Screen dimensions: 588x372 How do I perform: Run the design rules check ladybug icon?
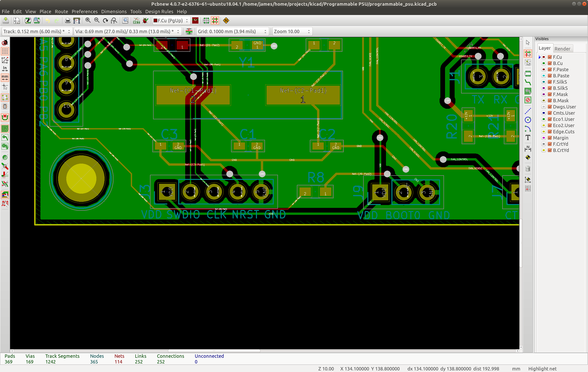click(145, 21)
